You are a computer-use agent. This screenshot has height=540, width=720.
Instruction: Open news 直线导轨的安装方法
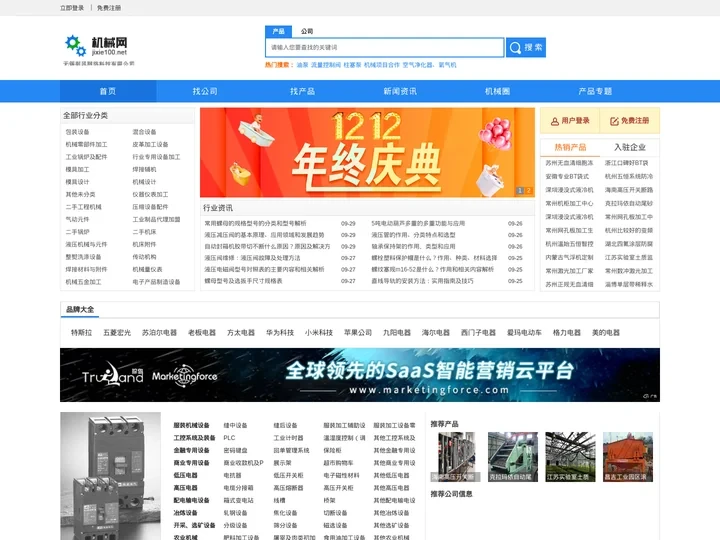pos(422,281)
